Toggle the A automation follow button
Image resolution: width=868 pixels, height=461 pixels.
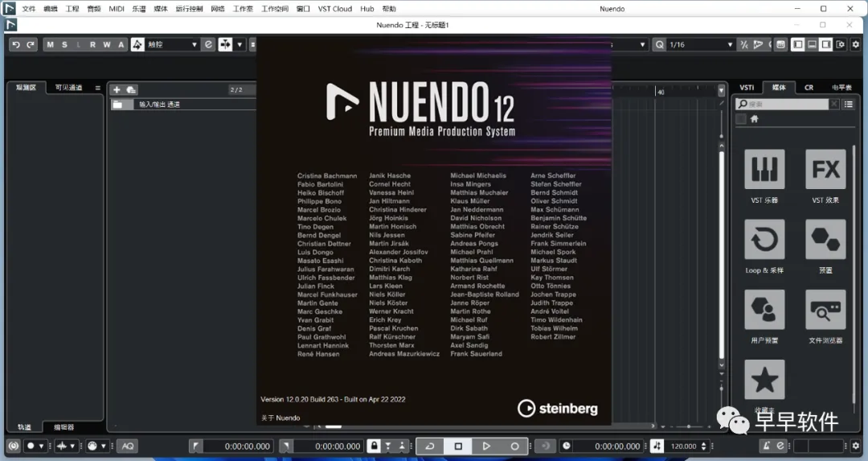pos(121,44)
